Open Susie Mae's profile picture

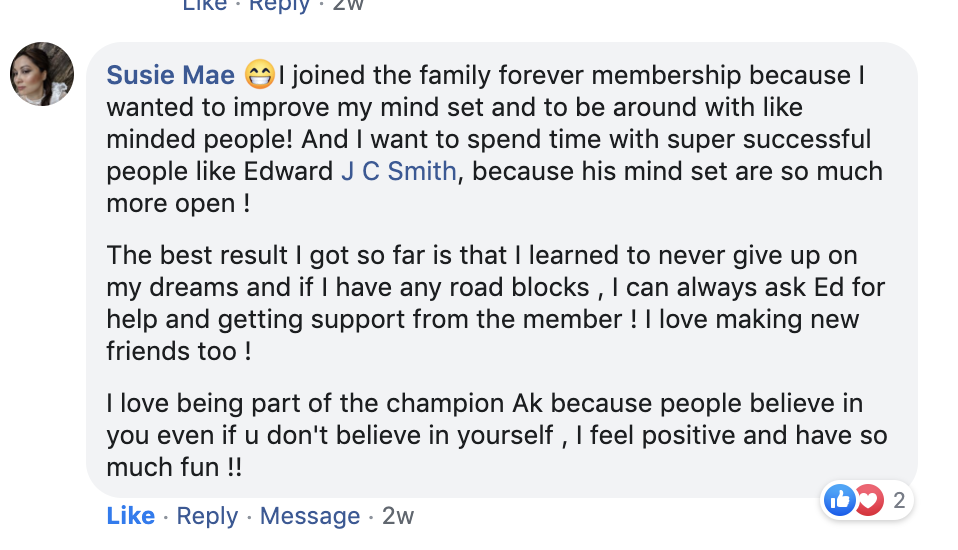[x=41, y=74]
